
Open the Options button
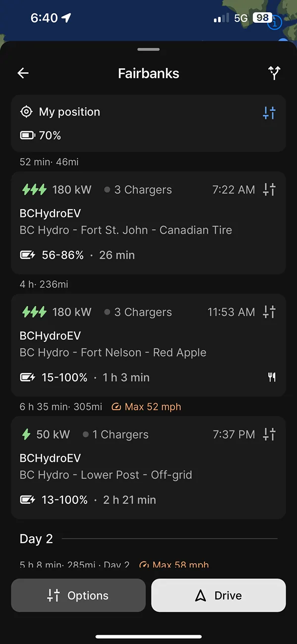click(x=78, y=595)
